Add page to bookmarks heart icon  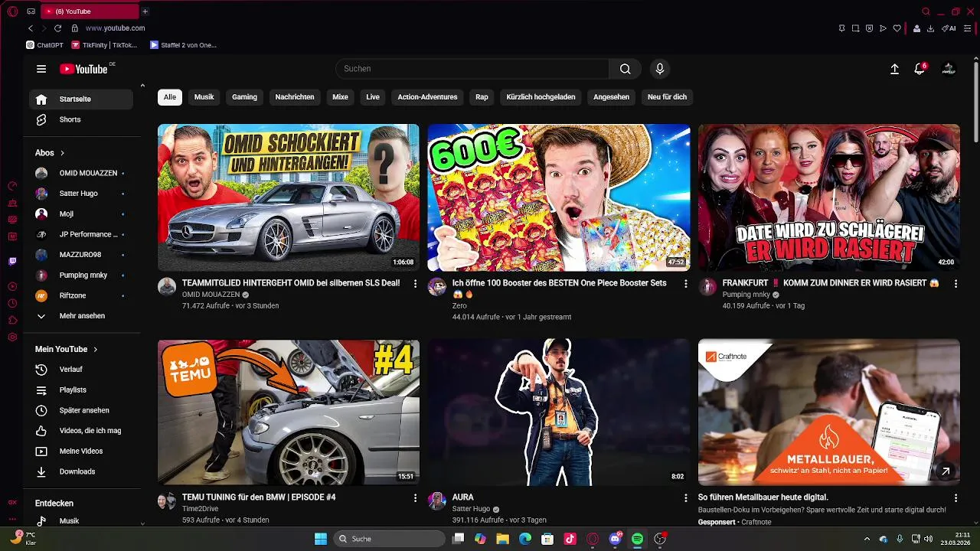(897, 28)
